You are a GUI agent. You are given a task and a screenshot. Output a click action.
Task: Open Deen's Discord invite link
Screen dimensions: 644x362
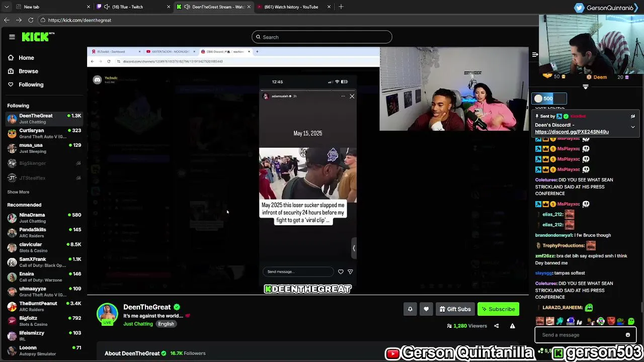pos(572,132)
